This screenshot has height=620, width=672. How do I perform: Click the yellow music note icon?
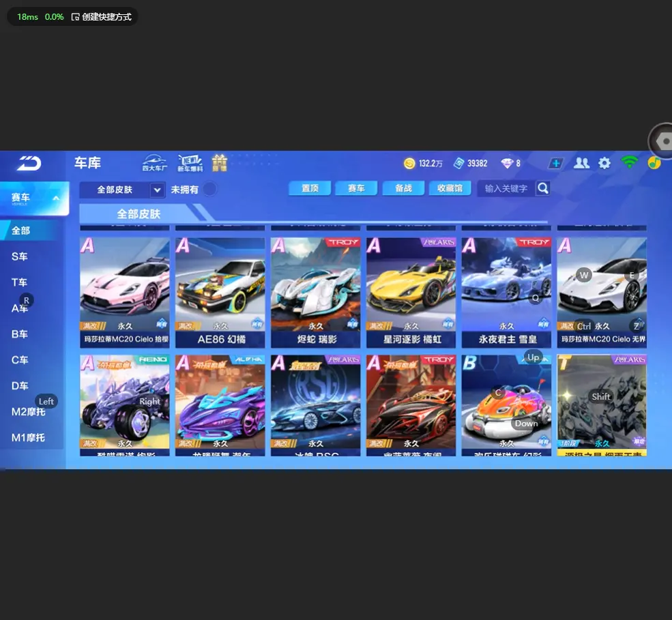[654, 163]
